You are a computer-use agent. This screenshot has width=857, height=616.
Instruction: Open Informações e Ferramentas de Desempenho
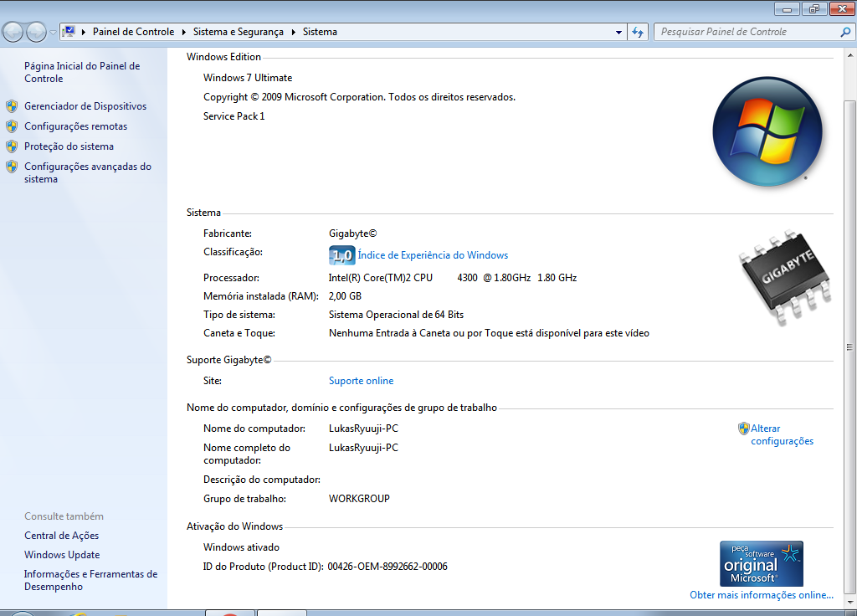(90, 581)
